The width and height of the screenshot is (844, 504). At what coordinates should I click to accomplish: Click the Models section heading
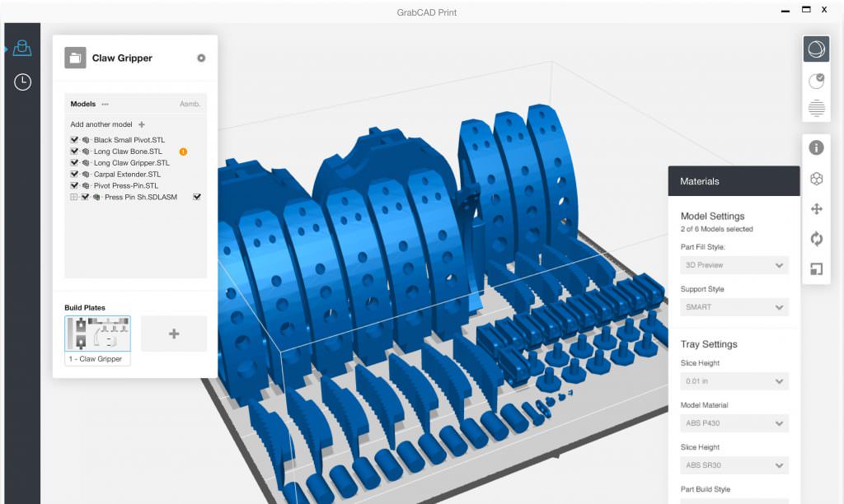pos(83,104)
